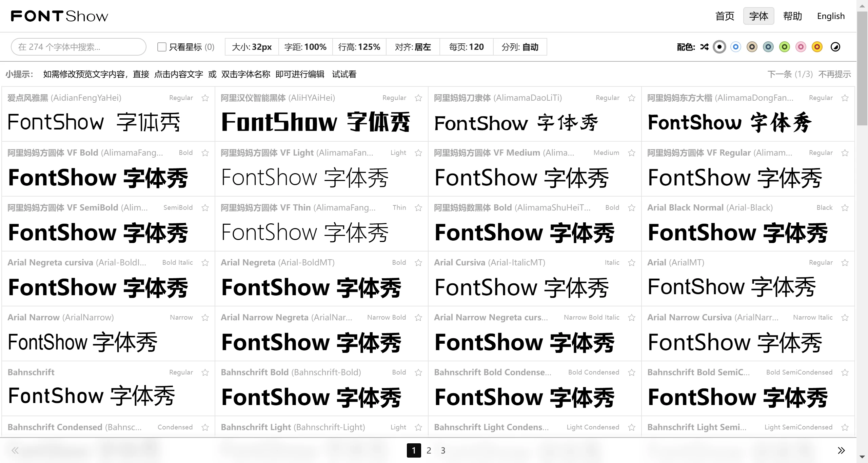Open the 帮助 menu
Viewport: 868px width, 463px height.
(792, 16)
